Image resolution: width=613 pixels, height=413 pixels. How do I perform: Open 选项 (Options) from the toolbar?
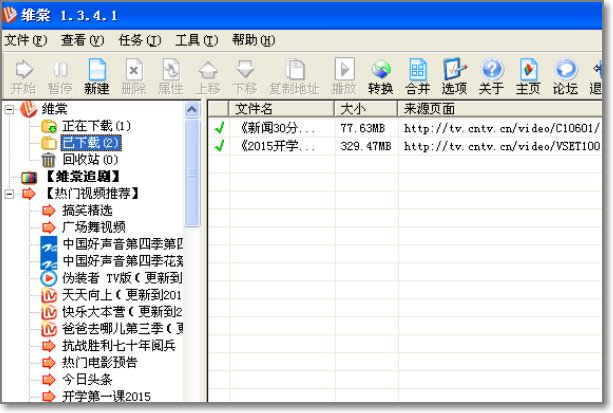(x=455, y=75)
